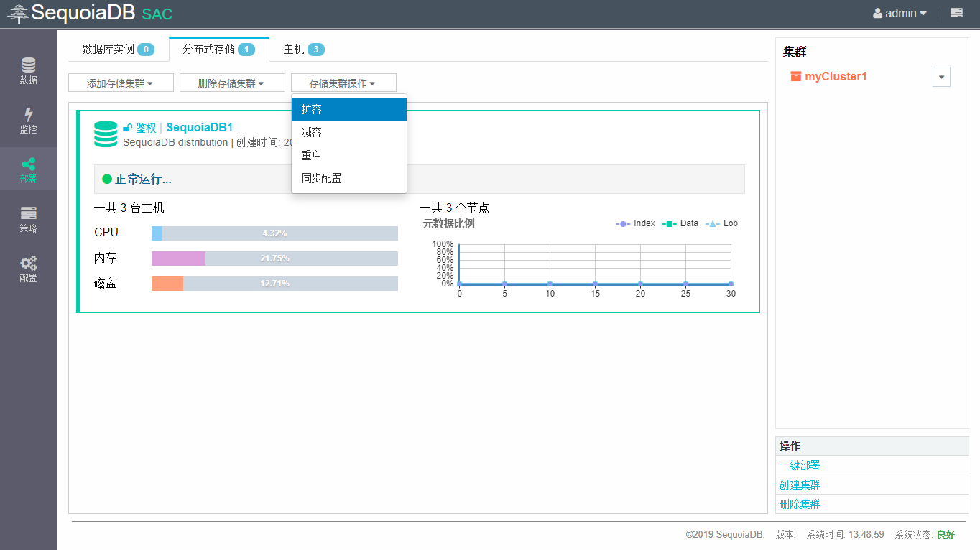This screenshot has height=550, width=980.
Task: Open the 添加存储集群 dropdown
Action: [x=121, y=83]
